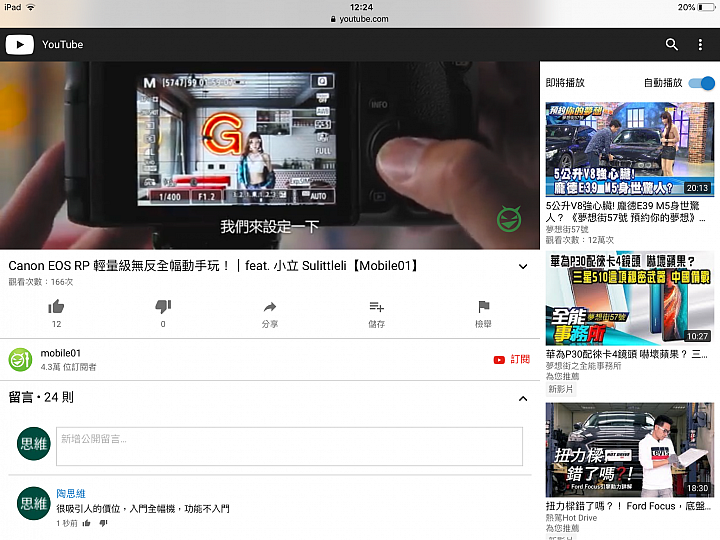
Task: Click the youtube.com address bar
Action: 360,19
